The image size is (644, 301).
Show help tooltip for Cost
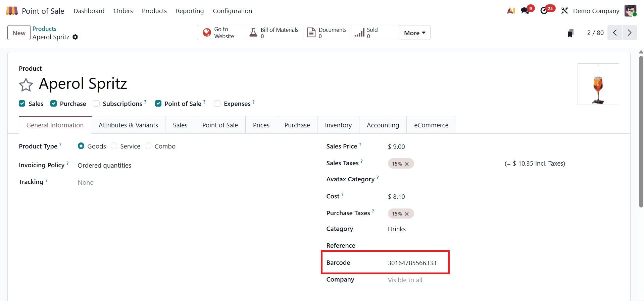(342, 194)
